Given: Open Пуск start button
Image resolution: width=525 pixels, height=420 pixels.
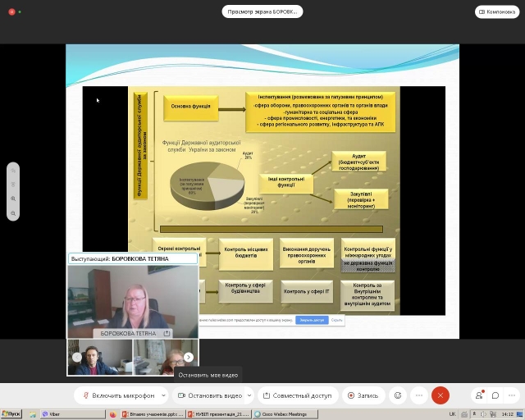Looking at the screenshot, I should click(11, 414).
